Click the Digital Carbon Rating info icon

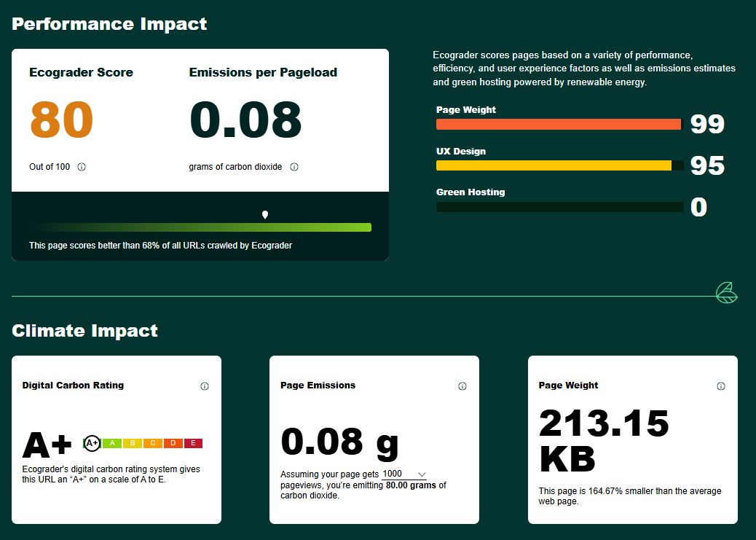205,386
